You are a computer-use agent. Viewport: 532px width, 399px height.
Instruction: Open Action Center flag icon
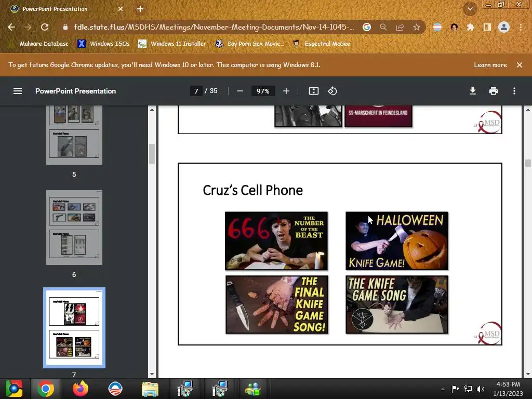tap(455, 389)
